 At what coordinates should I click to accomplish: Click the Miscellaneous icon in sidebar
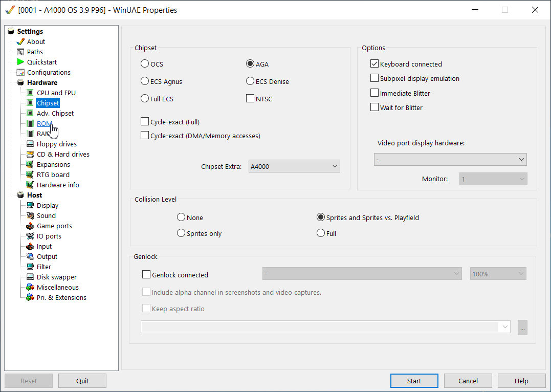point(31,287)
